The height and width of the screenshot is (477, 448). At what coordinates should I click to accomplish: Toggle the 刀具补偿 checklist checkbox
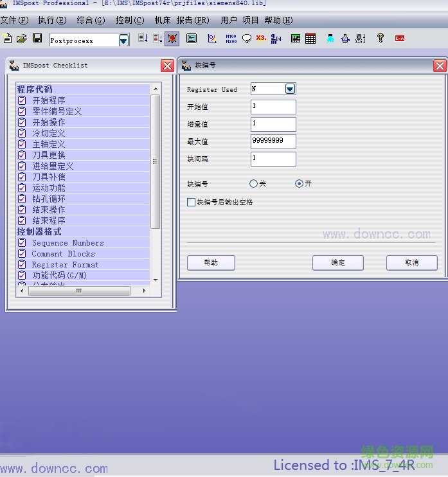pos(22,177)
